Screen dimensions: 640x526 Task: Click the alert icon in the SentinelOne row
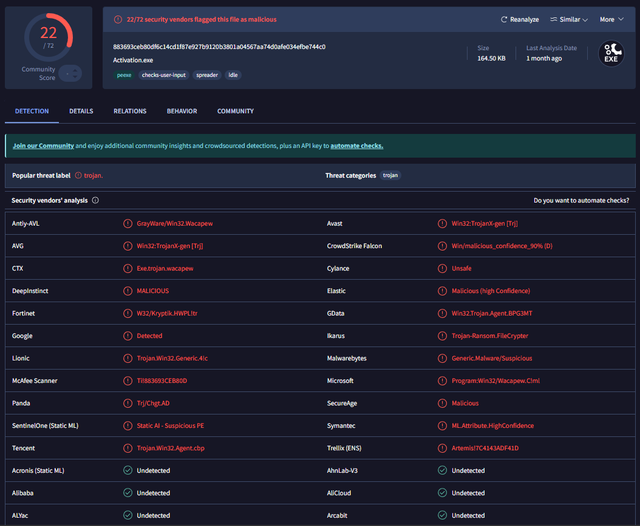pos(128,426)
